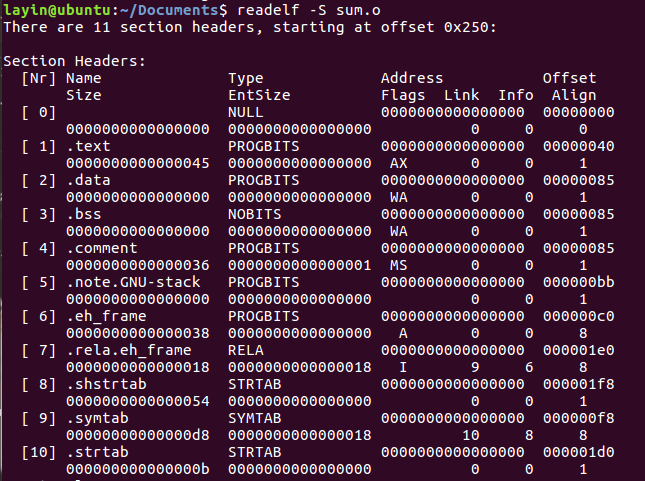This screenshot has width=645, height=481.
Task: Click the 'Align' column header
Action: click(x=574, y=96)
